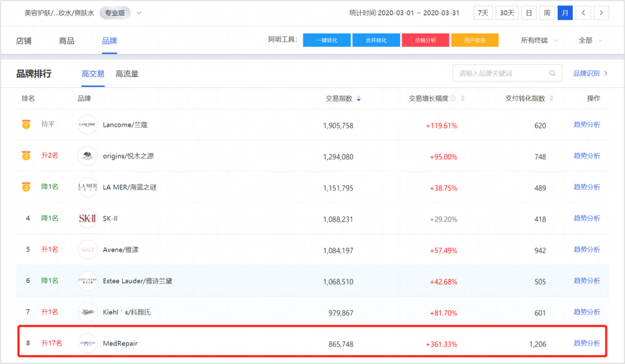Go to next period with right arrow
The width and height of the screenshot is (625, 364).
[602, 13]
